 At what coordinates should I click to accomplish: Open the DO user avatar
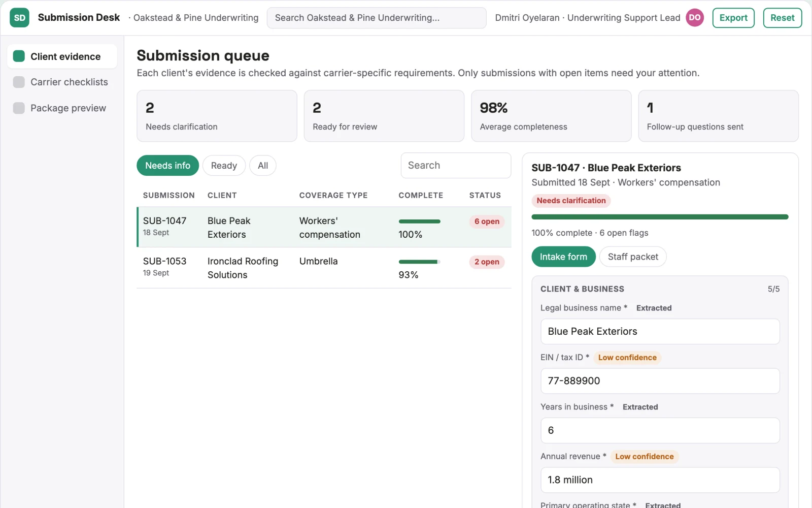pyautogui.click(x=695, y=18)
